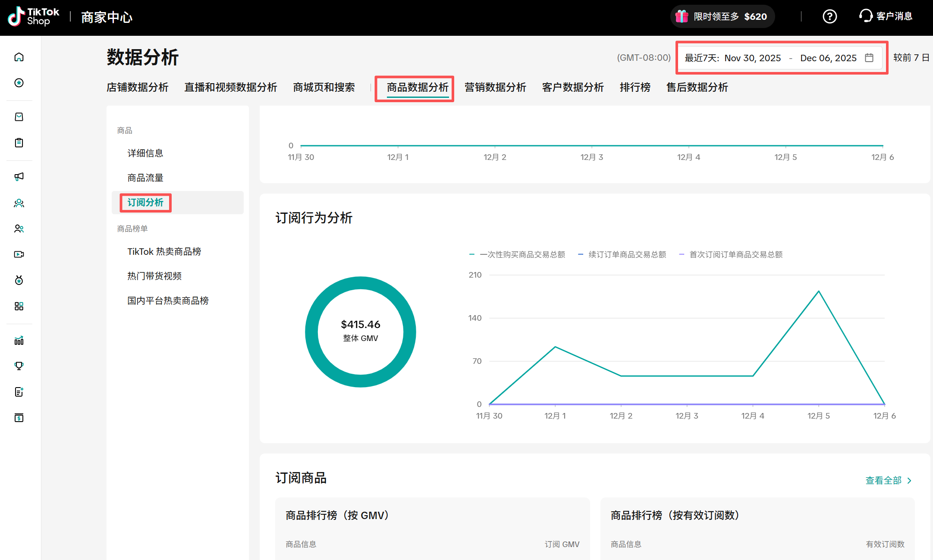This screenshot has height=560, width=933.
Task: Open the 排行榜 tab
Action: click(x=635, y=88)
